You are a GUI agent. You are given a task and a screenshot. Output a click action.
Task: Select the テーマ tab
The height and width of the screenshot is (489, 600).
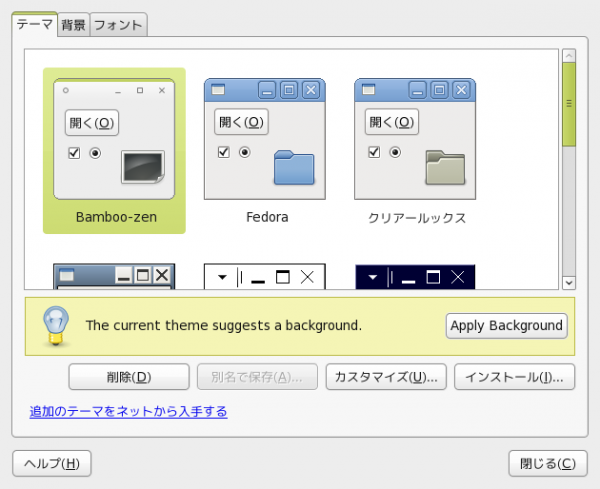(x=34, y=24)
